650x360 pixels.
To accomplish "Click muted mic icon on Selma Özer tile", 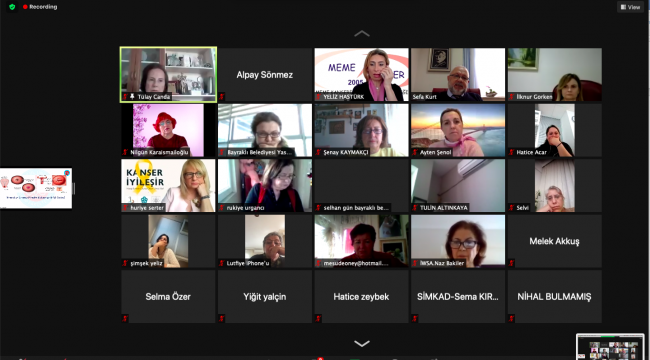I will coord(125,319).
